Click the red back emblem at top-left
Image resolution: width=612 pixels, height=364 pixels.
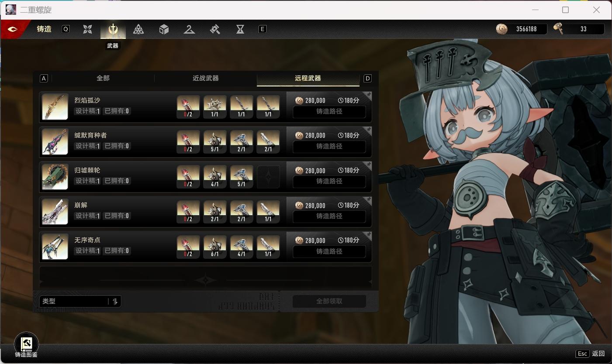point(13,29)
